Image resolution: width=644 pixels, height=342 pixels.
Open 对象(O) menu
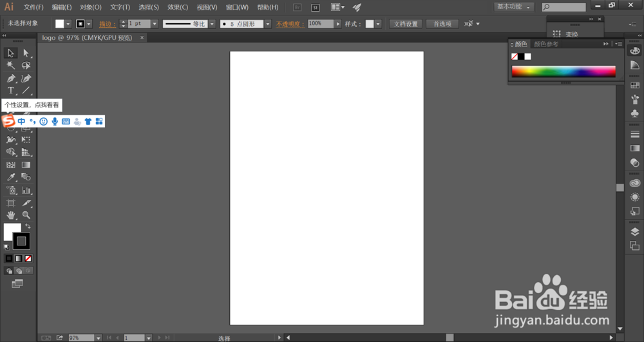point(90,7)
